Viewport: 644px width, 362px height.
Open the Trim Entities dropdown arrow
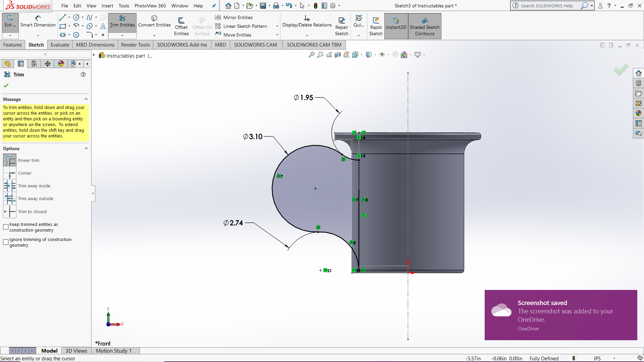click(x=122, y=35)
